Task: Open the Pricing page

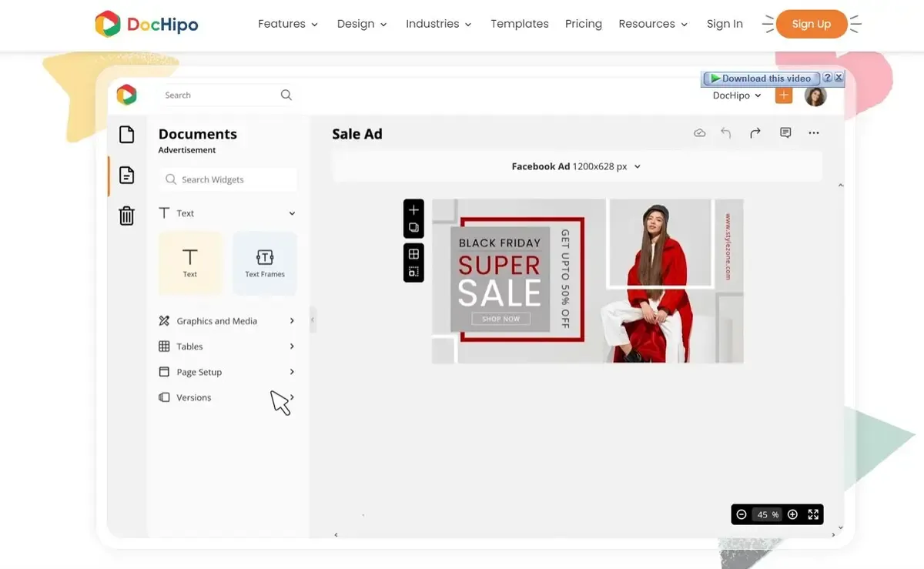Action: tap(584, 24)
